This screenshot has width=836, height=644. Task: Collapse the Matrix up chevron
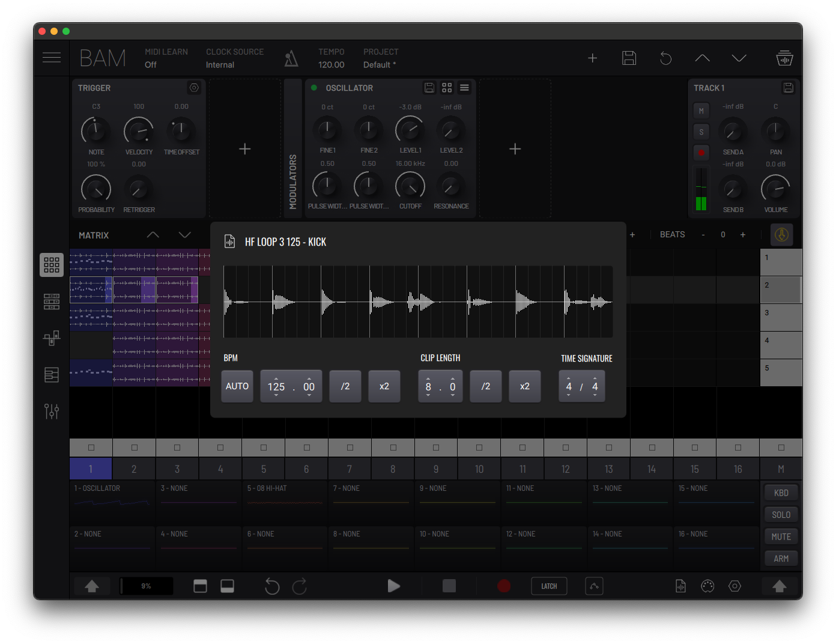click(153, 235)
